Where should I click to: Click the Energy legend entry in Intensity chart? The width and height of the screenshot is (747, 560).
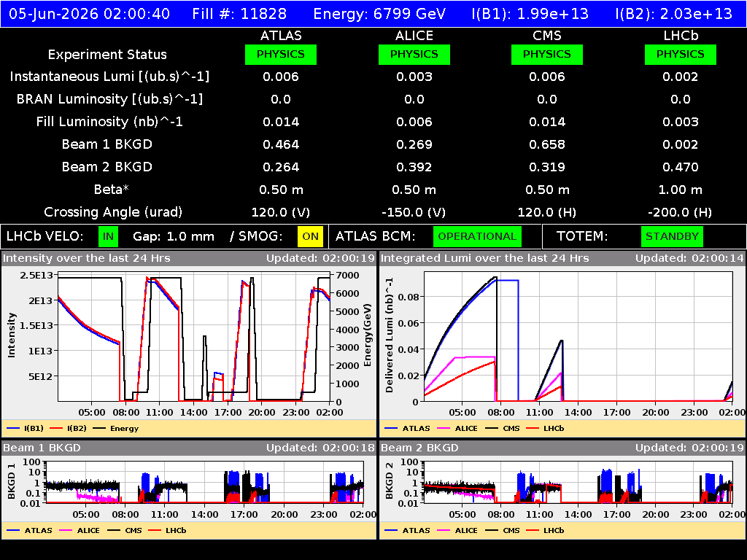pyautogui.click(x=116, y=428)
